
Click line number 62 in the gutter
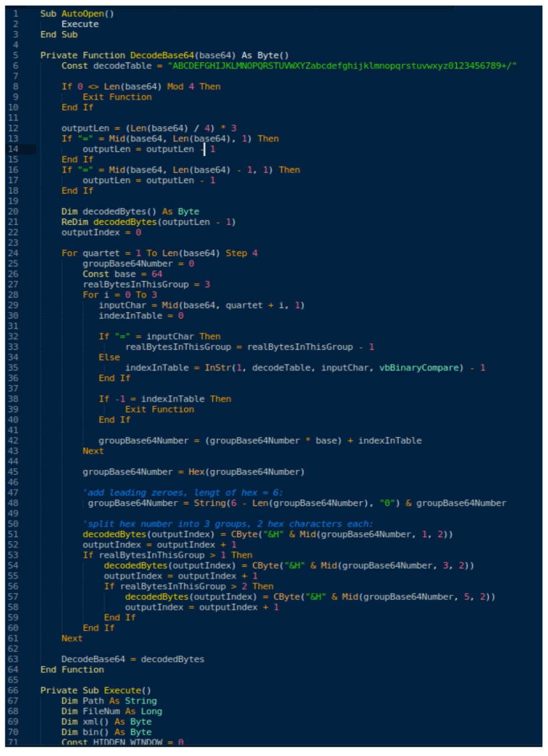tap(13, 649)
